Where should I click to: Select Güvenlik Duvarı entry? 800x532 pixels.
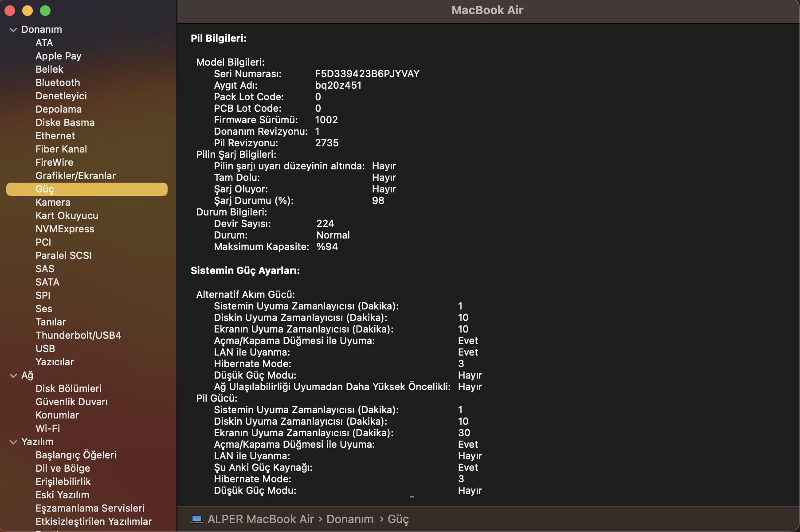tap(71, 402)
